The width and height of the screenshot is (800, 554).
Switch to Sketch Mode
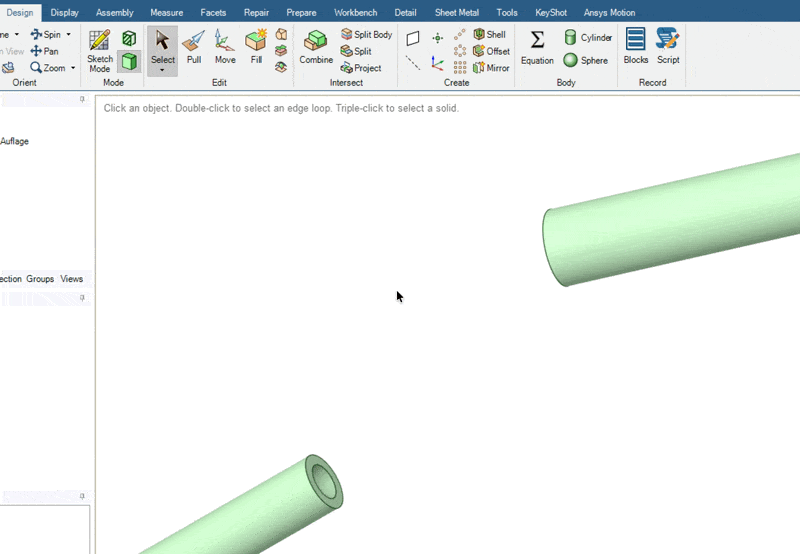tap(100, 46)
